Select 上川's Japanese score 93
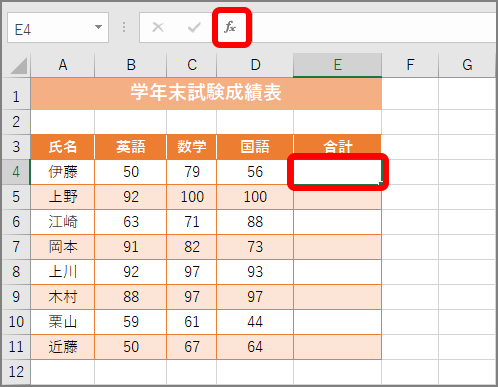The height and width of the screenshot is (387, 498). [255, 272]
